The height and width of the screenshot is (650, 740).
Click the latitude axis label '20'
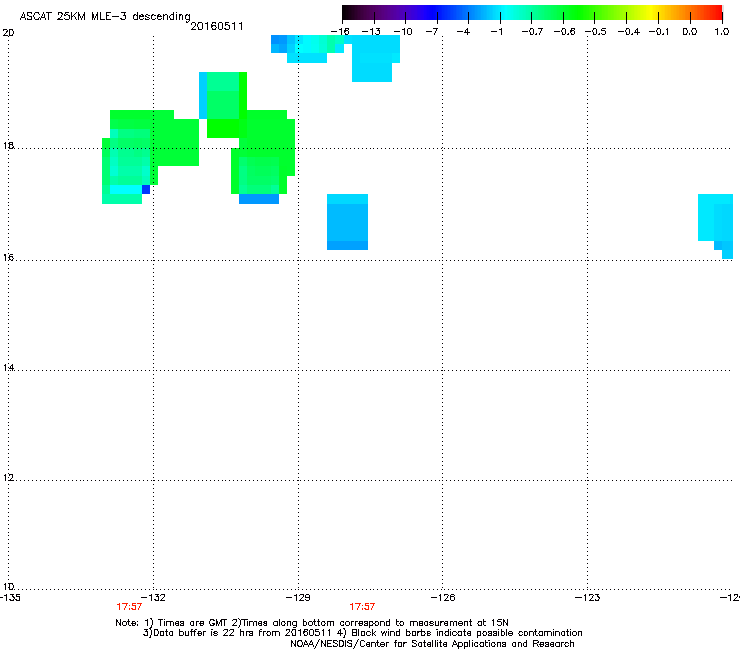tap(8, 33)
